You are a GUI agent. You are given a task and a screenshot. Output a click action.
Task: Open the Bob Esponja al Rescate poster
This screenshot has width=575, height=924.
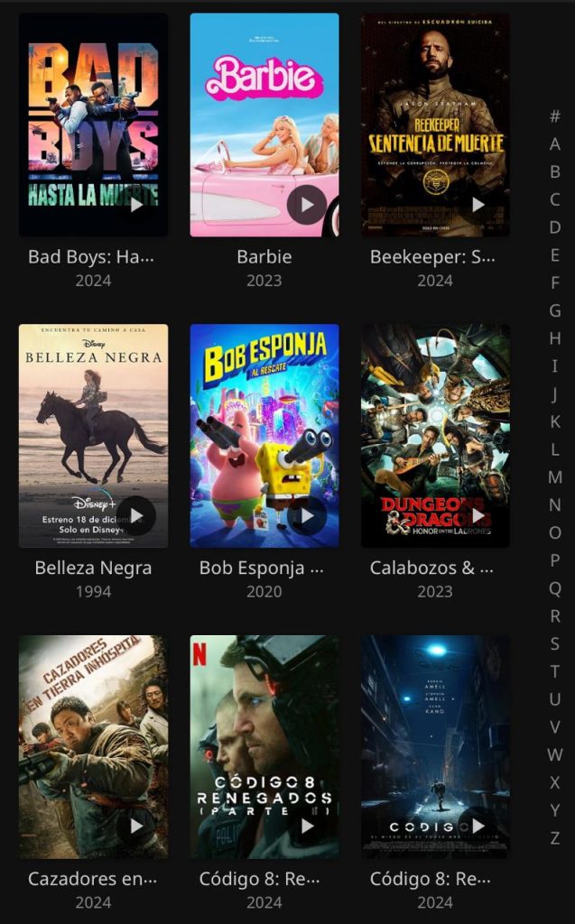click(x=264, y=436)
